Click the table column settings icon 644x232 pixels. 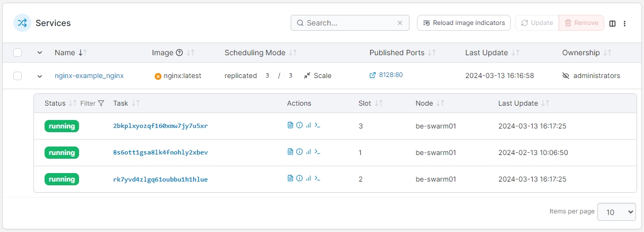(612, 23)
